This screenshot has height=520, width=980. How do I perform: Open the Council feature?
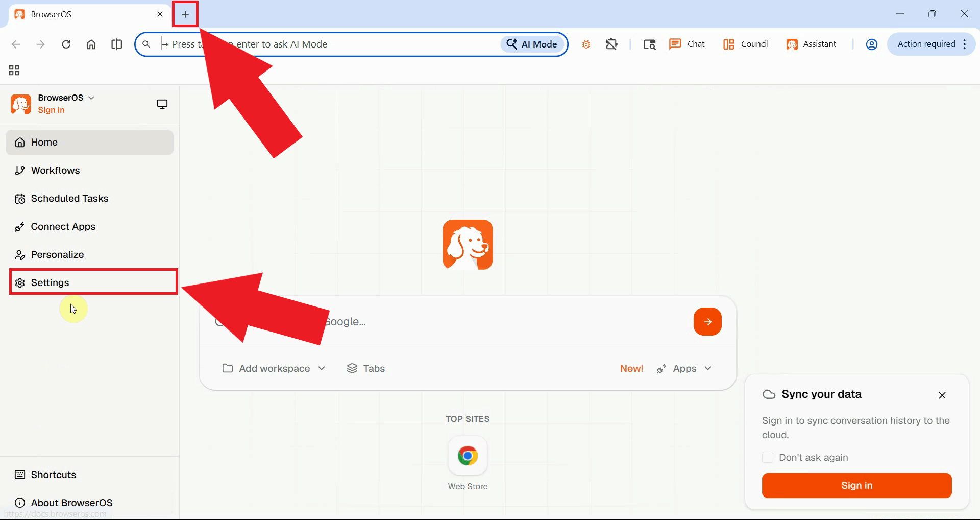tap(745, 44)
